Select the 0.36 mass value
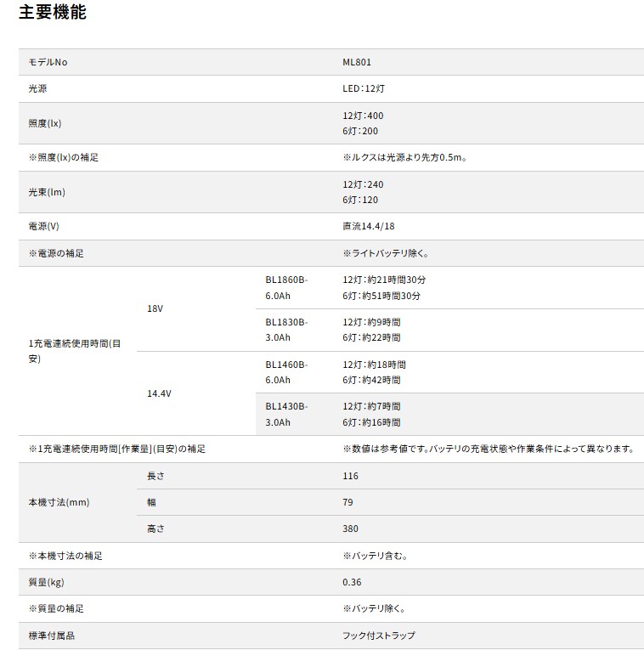Viewport: 644px width, 650px height. coord(352,582)
